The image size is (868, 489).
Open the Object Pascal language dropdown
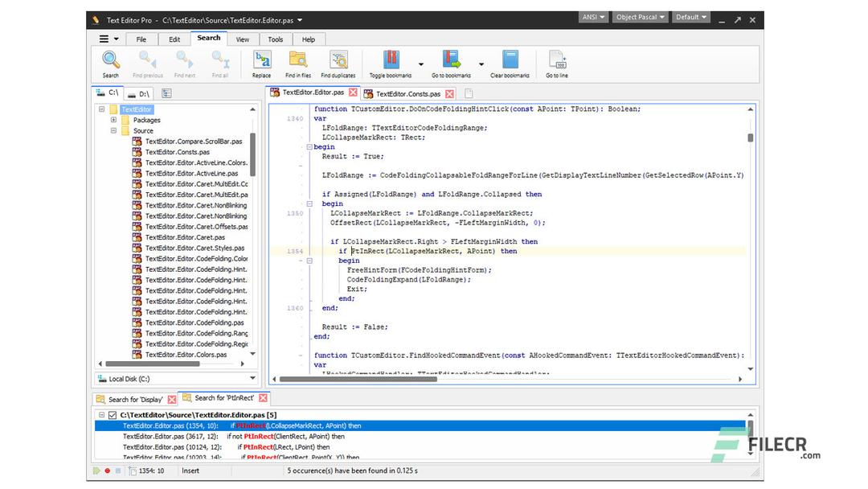point(640,16)
